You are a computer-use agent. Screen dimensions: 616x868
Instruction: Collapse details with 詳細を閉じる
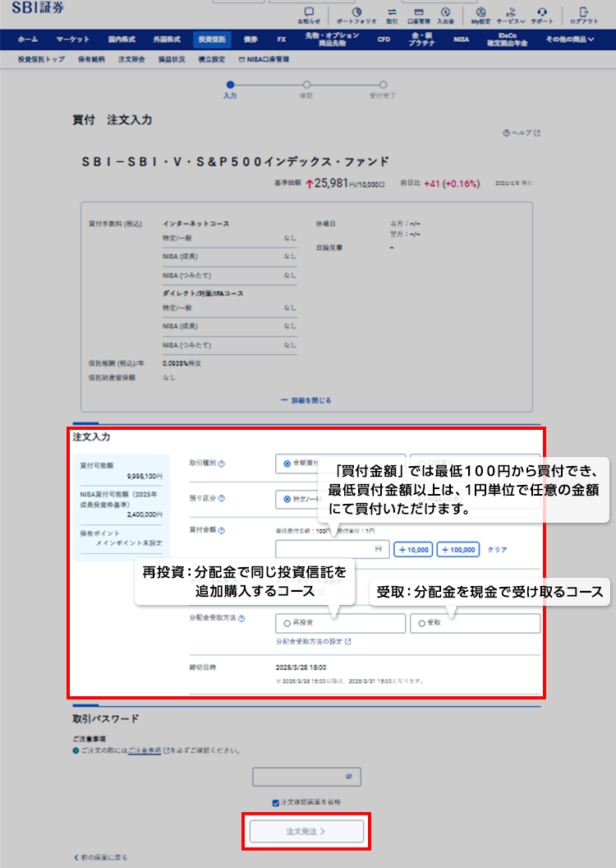coord(306,400)
